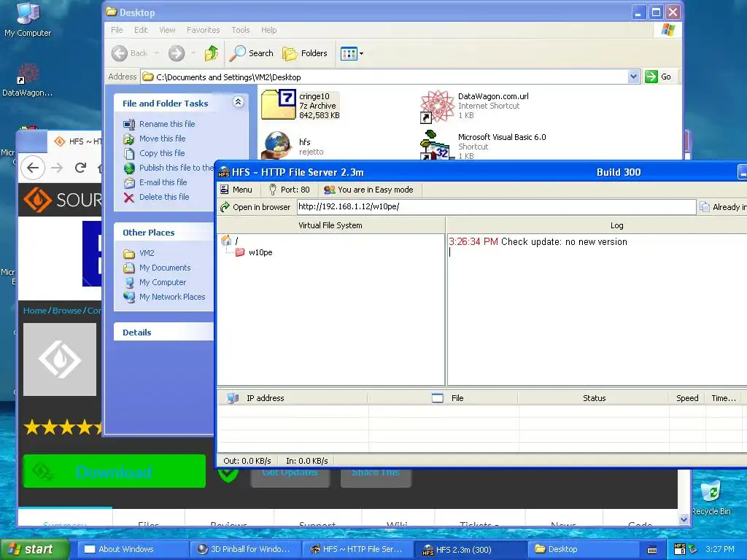Open My Computer under Other Places
The width and height of the screenshot is (747, 560).
click(163, 282)
